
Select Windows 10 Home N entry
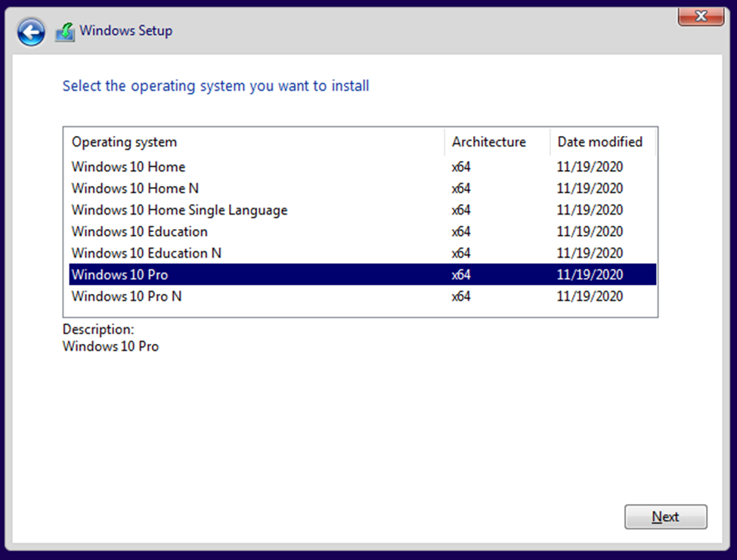[362, 188]
